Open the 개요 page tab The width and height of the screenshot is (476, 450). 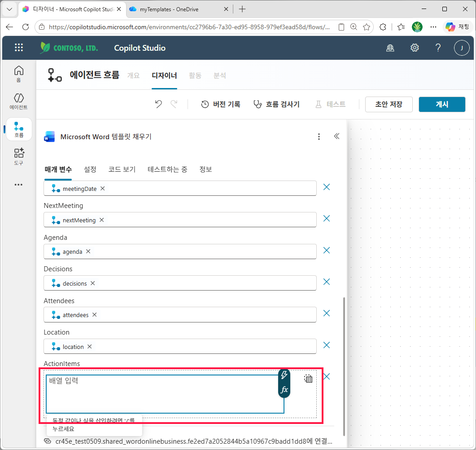133,75
